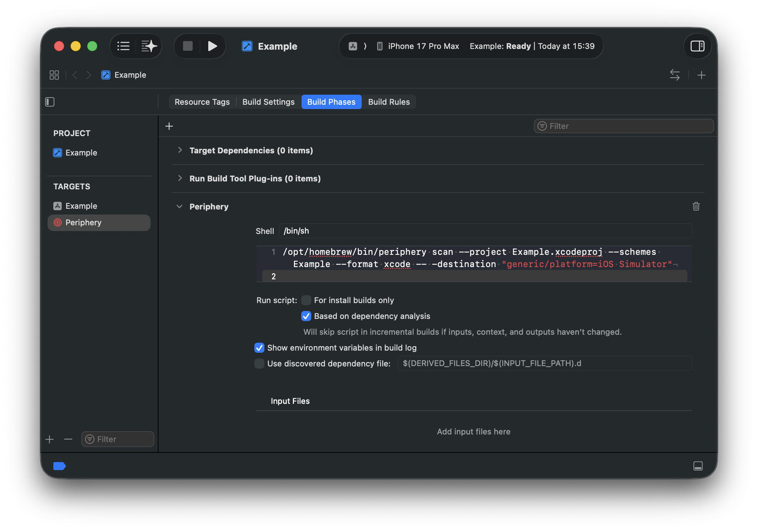This screenshot has width=758, height=532.
Task: Add a new build phase with the plus button
Action: pyautogui.click(x=169, y=126)
